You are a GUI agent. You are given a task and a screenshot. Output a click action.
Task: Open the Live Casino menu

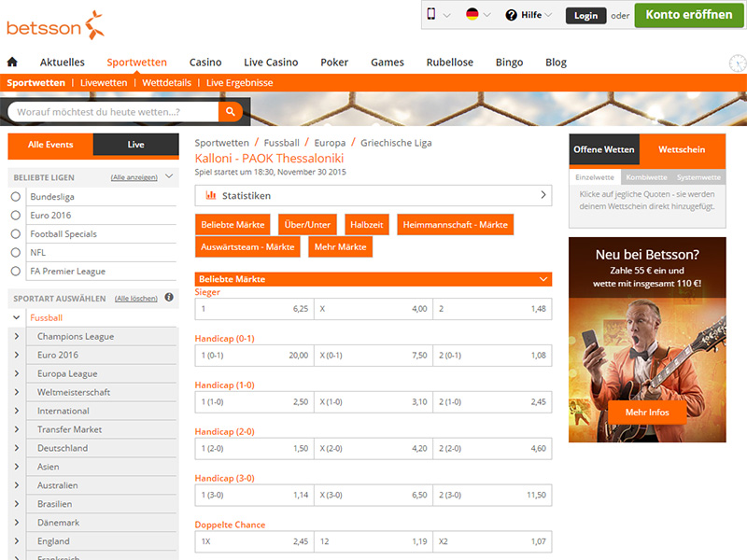(271, 63)
